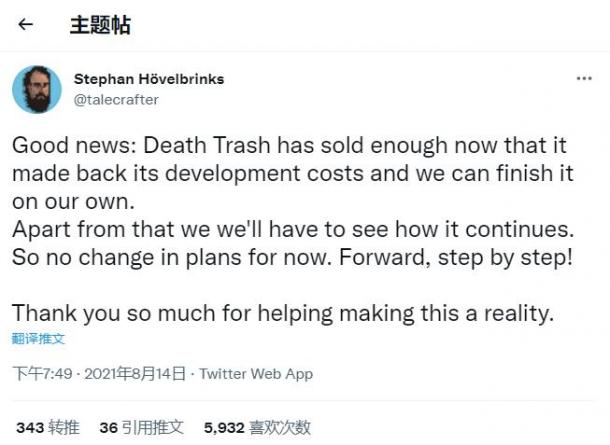Click the 'Apart from that' tweet line

(x=293, y=230)
